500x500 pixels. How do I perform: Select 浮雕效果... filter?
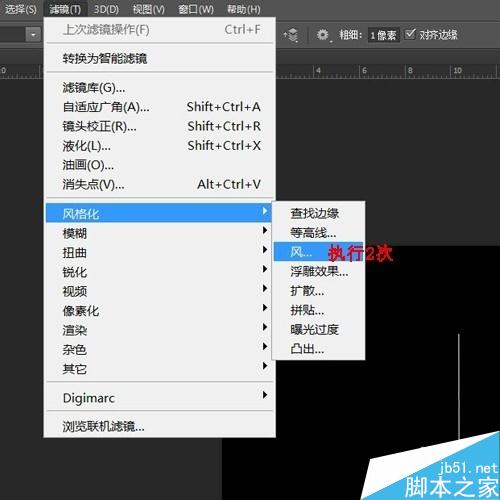tap(318, 271)
